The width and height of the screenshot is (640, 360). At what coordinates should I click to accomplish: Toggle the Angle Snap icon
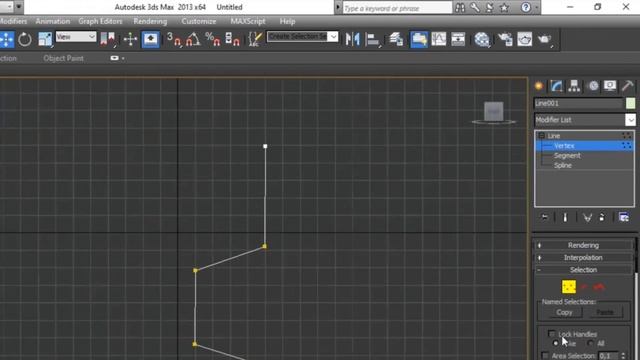[193, 40]
